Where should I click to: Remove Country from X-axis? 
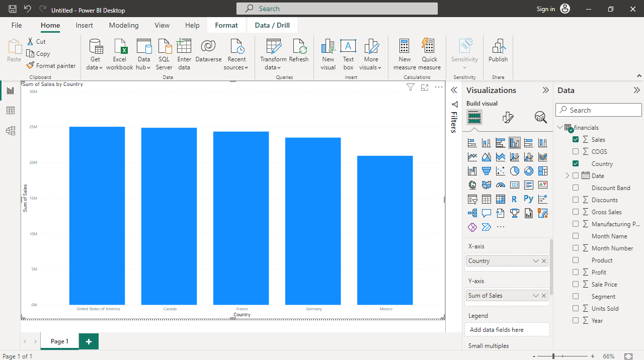(x=544, y=261)
